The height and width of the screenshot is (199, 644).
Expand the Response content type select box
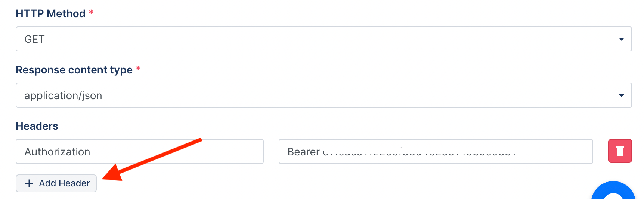click(x=323, y=95)
